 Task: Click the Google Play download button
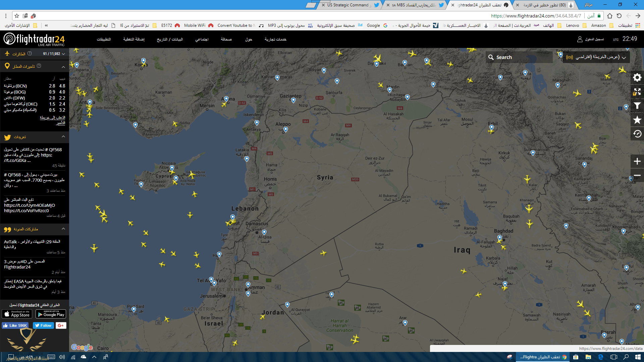click(x=51, y=314)
